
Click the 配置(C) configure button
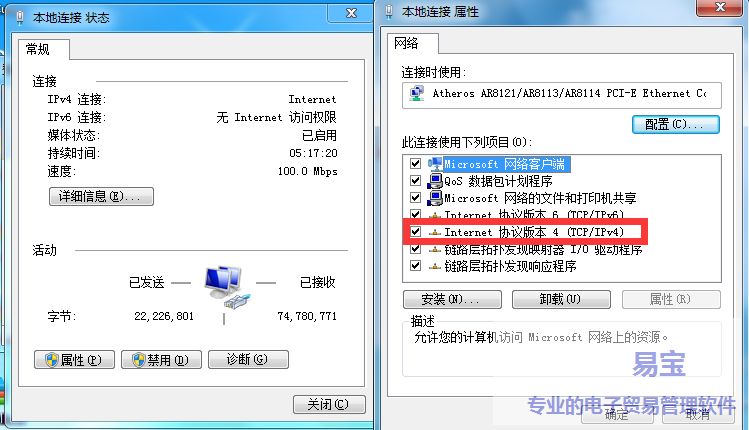(x=675, y=125)
